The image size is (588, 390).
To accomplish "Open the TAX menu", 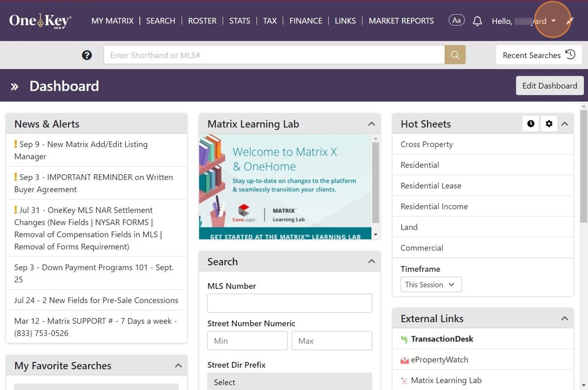I will (x=270, y=21).
